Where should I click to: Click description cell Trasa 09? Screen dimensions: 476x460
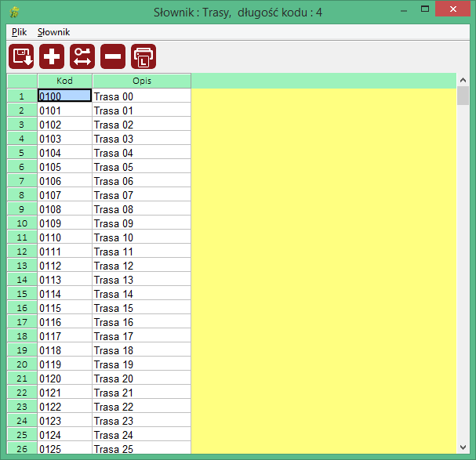142,223
